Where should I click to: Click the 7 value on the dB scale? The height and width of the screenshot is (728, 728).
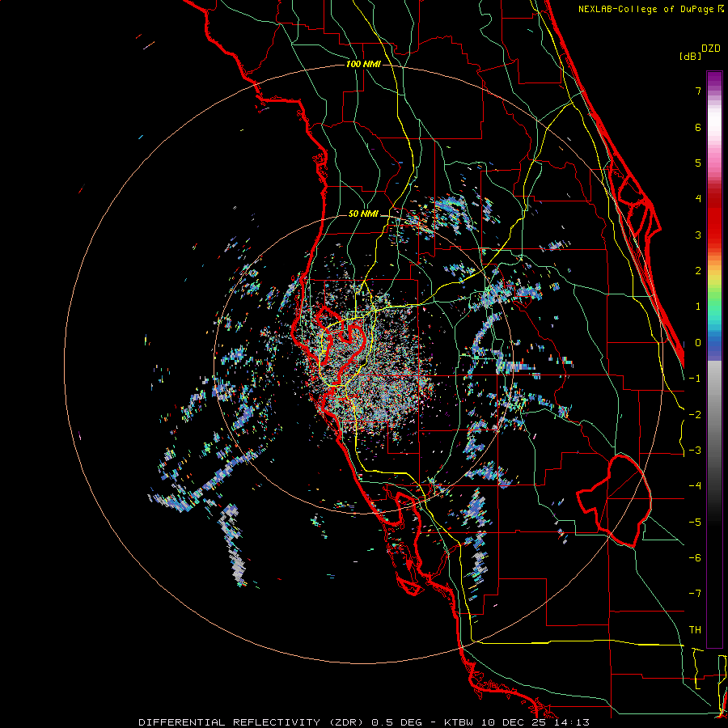click(698, 91)
